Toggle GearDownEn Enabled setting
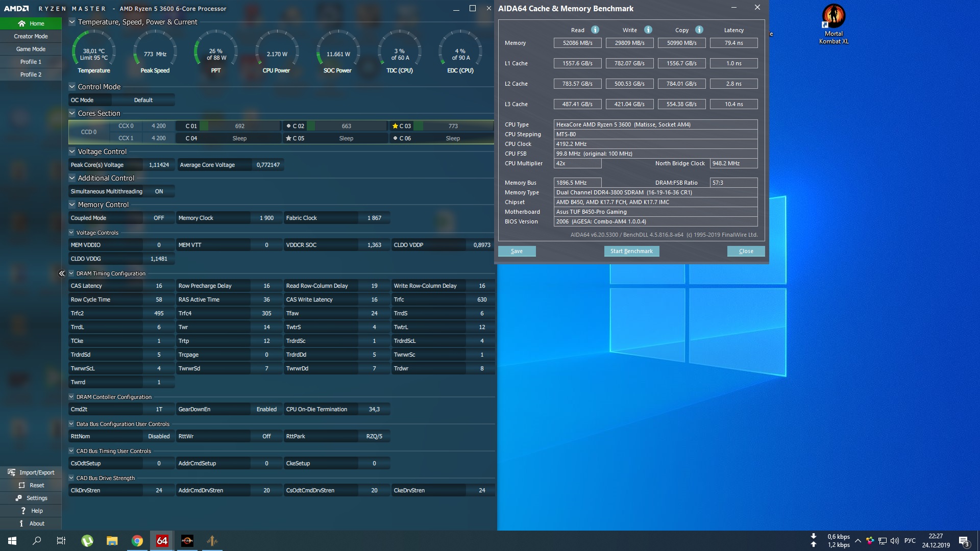 pos(266,409)
